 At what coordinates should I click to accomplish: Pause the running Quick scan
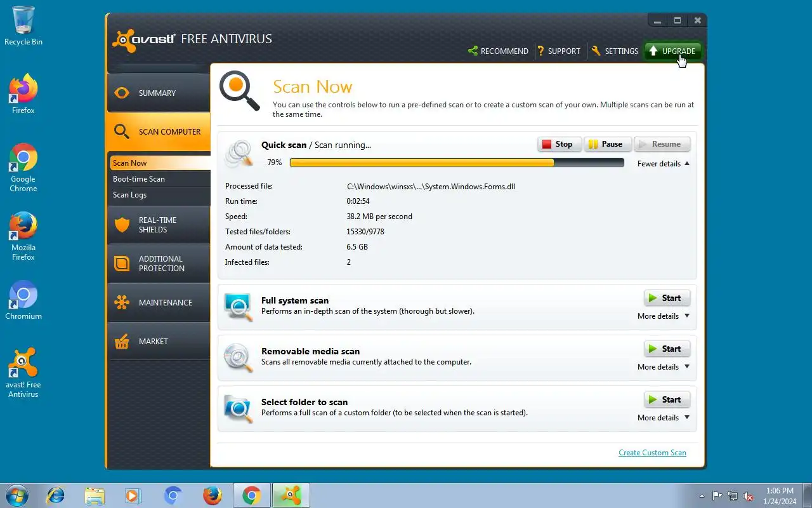click(x=607, y=144)
